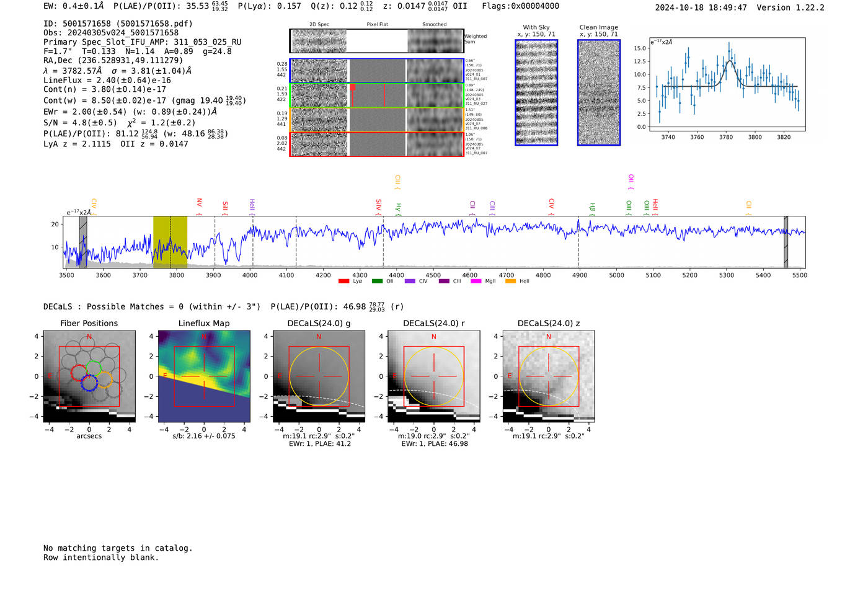Click the red Lyα legend swatch

tap(343, 282)
